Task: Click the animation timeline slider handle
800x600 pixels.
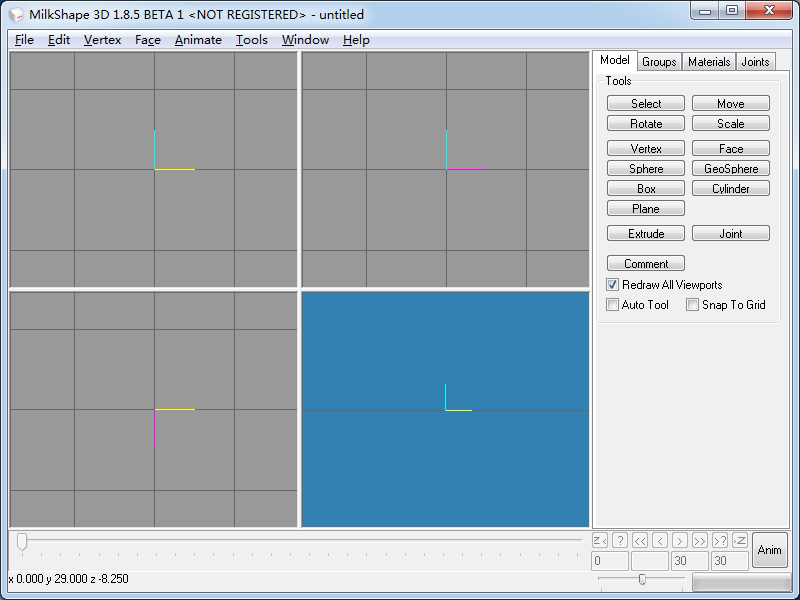Action: pos(21,542)
